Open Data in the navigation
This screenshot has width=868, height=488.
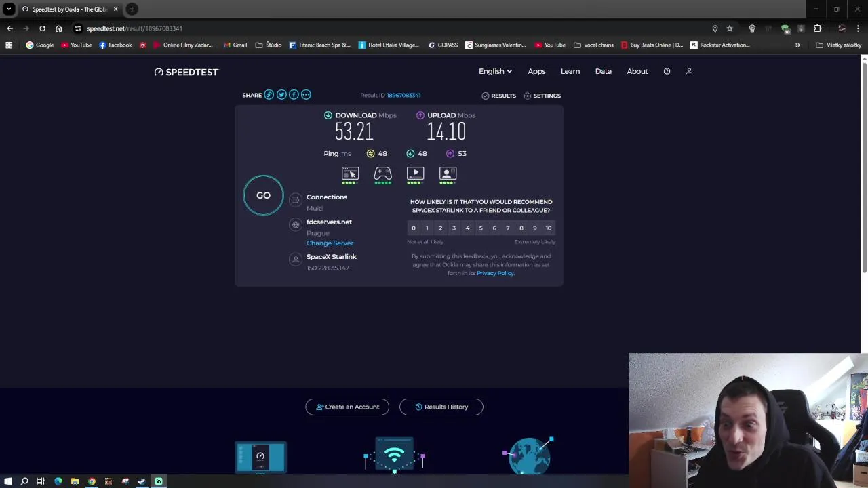pos(604,71)
